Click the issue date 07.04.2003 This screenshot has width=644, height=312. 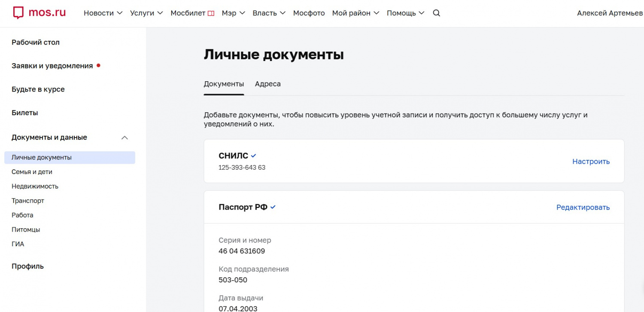tap(238, 309)
